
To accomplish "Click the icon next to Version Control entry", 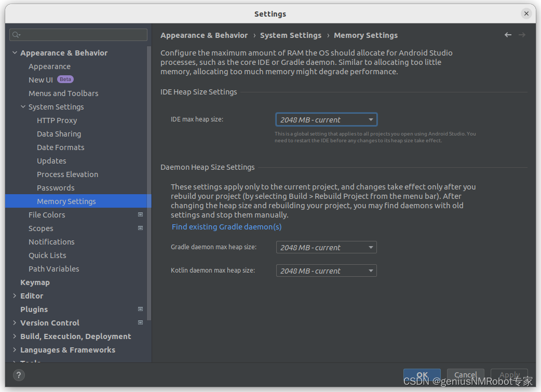I will (140, 322).
